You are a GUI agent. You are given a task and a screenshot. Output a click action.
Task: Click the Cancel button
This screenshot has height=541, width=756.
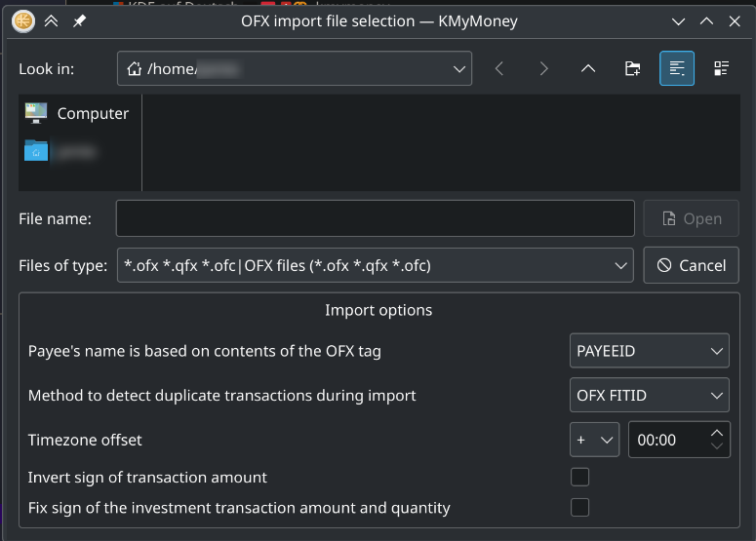691,265
